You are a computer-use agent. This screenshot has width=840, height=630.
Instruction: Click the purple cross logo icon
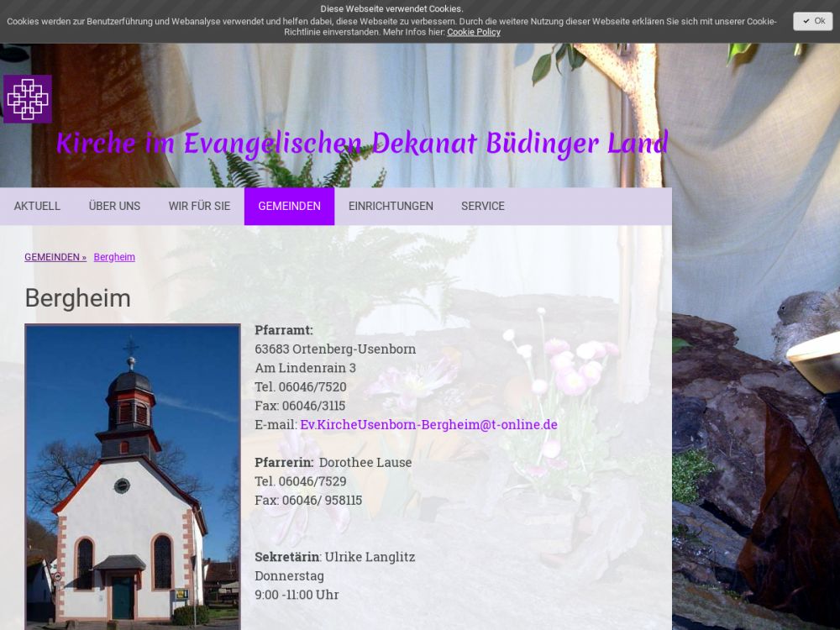click(x=28, y=99)
